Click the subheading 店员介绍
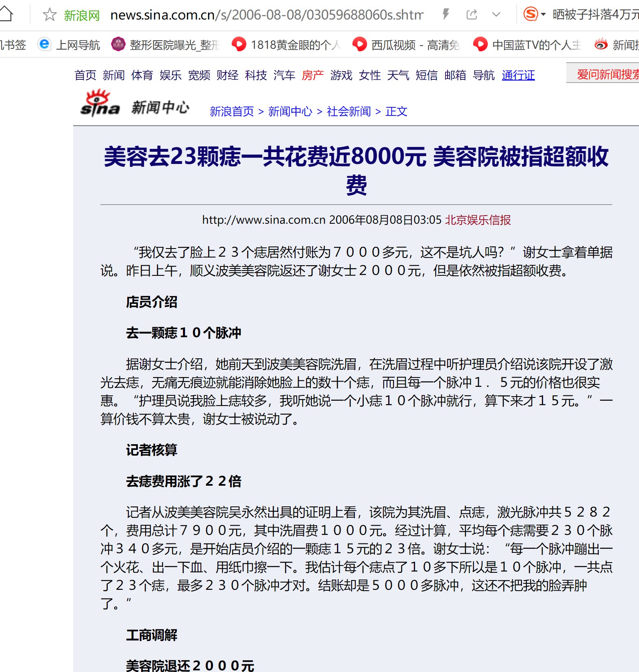Screen dimensions: 639x672 click(152, 302)
